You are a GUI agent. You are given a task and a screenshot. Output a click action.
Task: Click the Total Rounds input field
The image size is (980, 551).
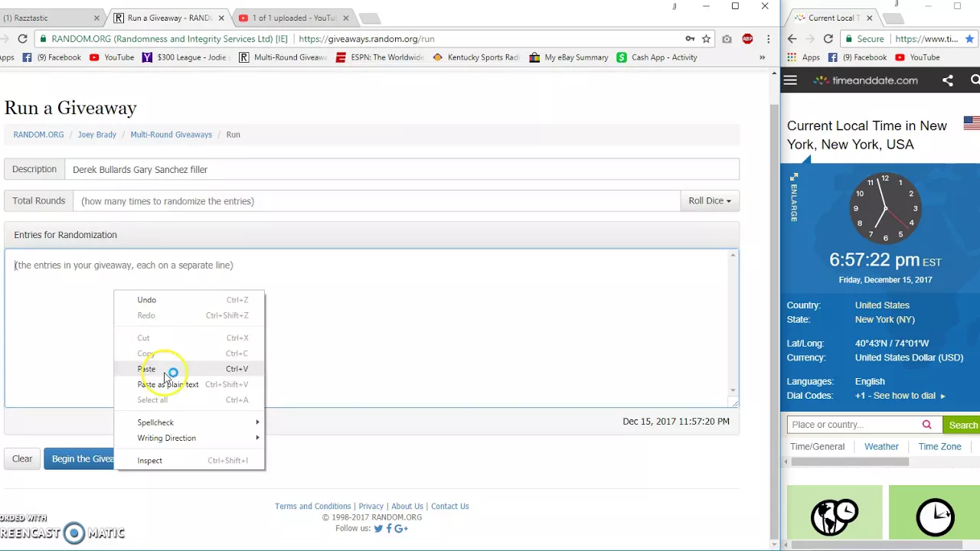[x=376, y=201]
